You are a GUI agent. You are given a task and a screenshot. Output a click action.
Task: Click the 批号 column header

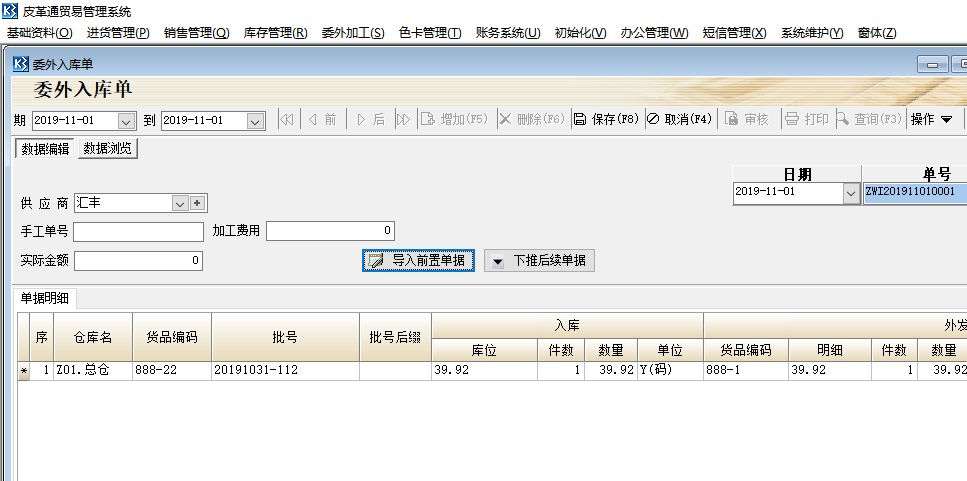coord(286,337)
